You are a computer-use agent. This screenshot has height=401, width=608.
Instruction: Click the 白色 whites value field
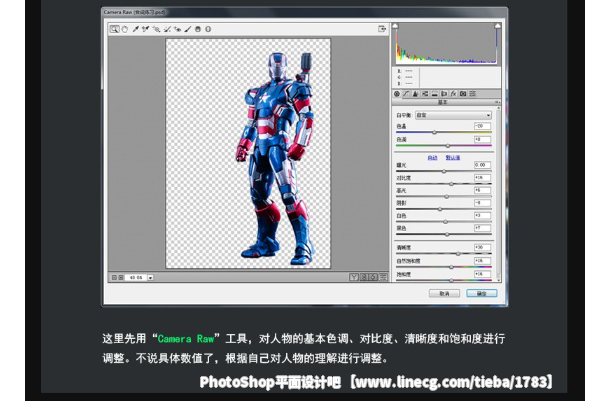tap(482, 216)
